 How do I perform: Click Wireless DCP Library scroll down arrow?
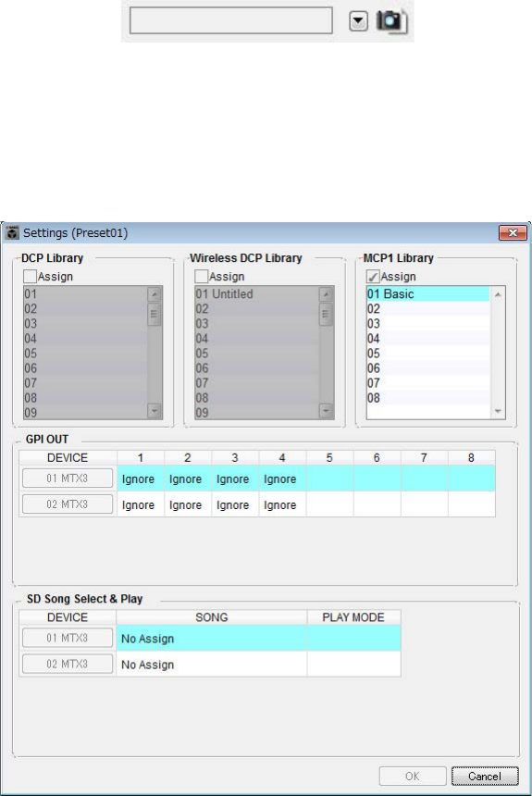[326, 411]
